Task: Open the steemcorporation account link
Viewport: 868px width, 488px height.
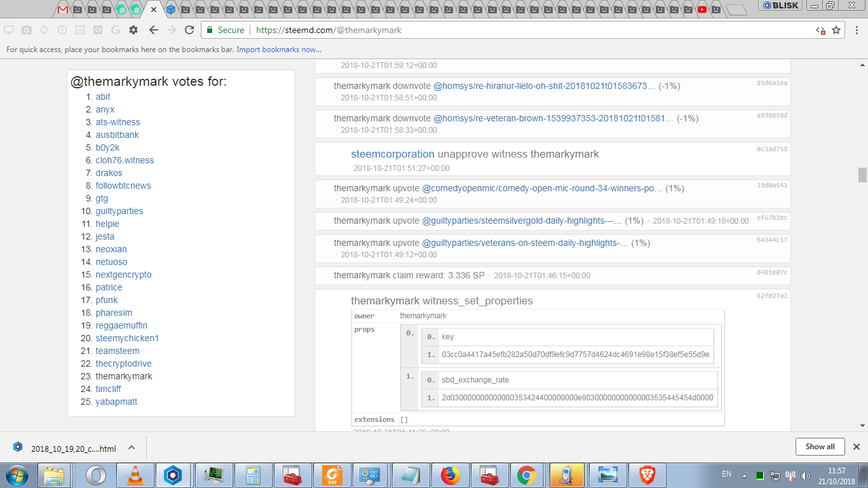Action: point(393,154)
